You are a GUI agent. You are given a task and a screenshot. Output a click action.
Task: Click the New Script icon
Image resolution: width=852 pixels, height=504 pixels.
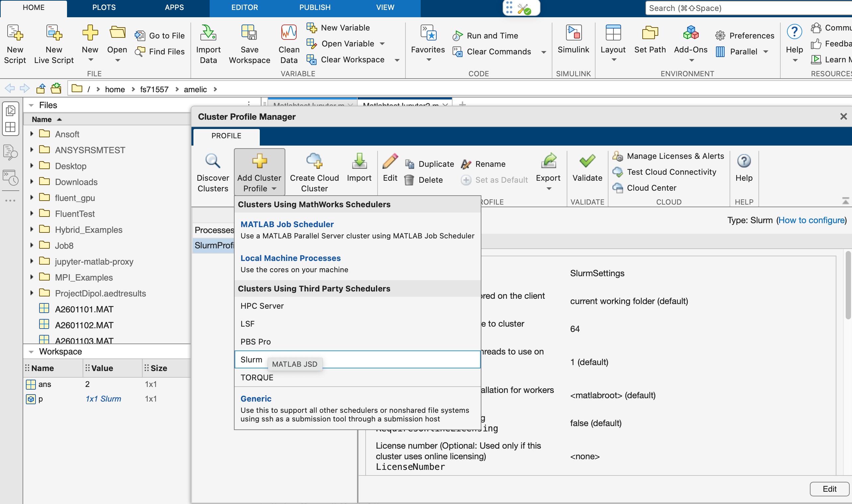pos(15,33)
